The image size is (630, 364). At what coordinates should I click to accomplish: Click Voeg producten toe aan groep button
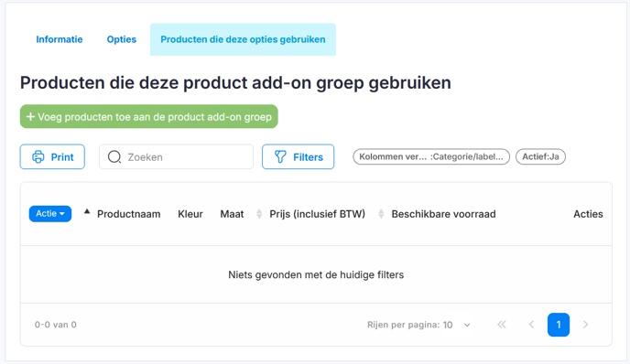149,117
